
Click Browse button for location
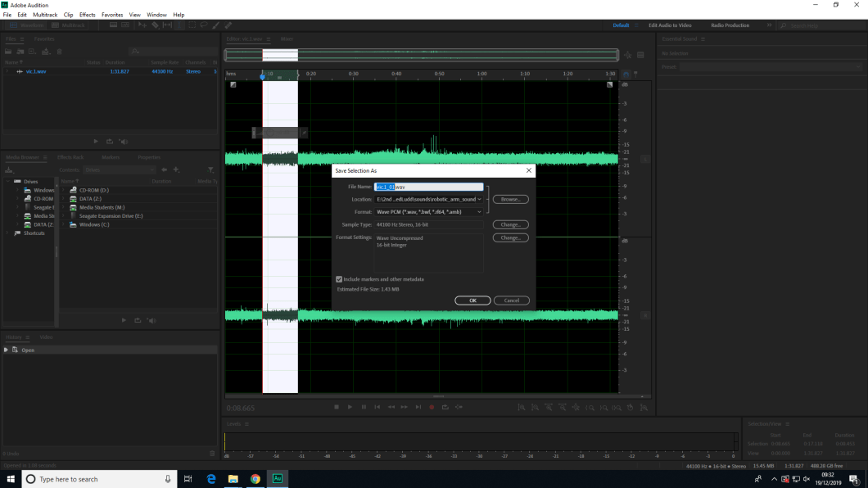tap(510, 199)
